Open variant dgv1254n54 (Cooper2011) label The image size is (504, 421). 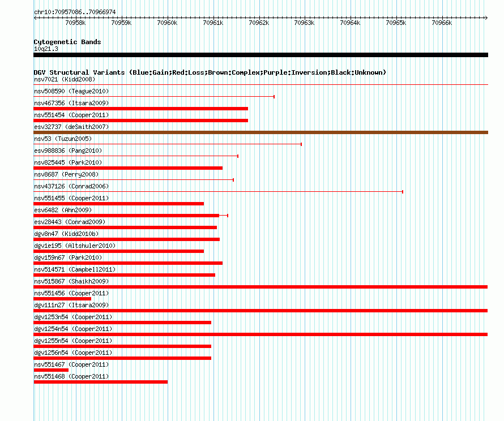(73, 329)
